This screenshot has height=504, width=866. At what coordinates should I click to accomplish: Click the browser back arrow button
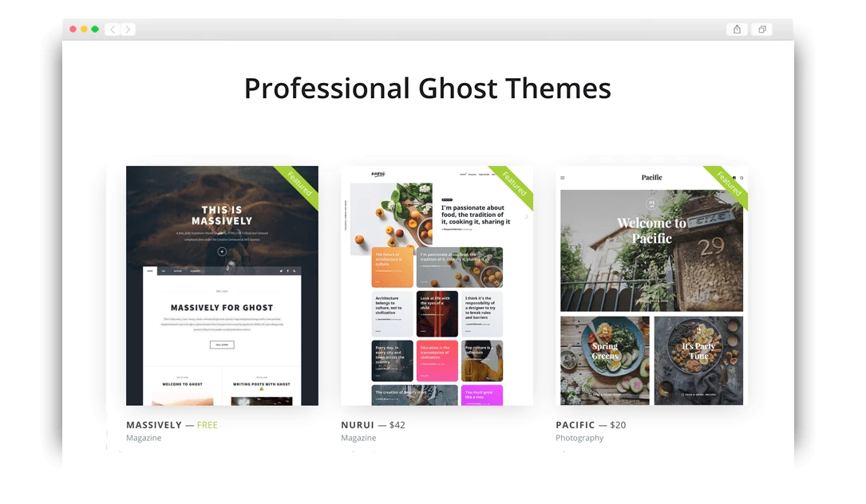(x=113, y=30)
